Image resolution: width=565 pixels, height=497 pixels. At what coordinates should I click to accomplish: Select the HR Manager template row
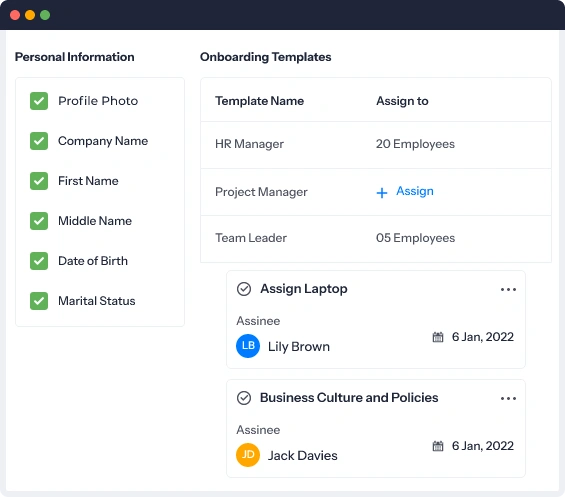pyautogui.click(x=376, y=145)
